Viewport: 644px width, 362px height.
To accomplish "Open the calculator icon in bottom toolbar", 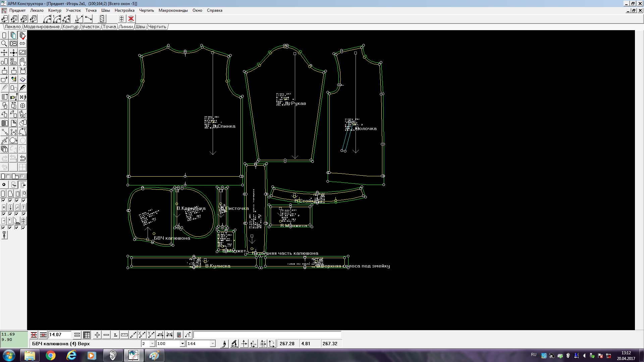I will (x=179, y=335).
